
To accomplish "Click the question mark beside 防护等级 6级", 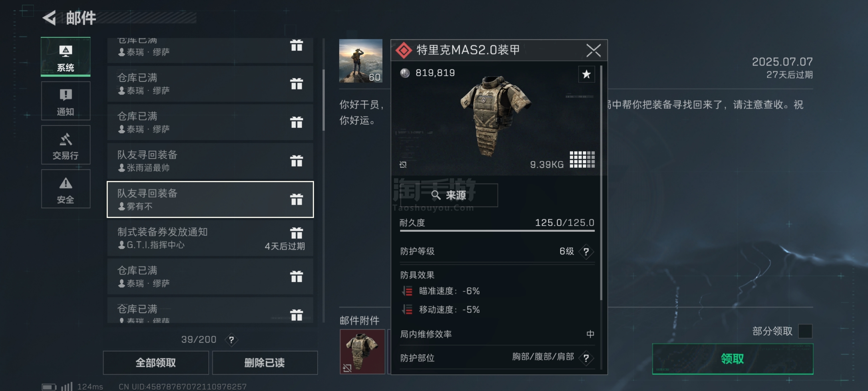I will (x=586, y=252).
